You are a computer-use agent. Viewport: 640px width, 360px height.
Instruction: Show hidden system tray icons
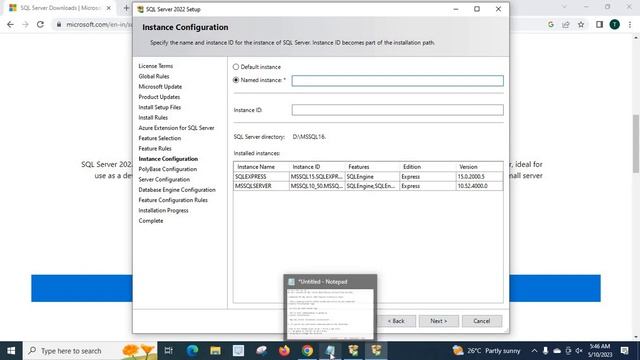click(x=534, y=351)
